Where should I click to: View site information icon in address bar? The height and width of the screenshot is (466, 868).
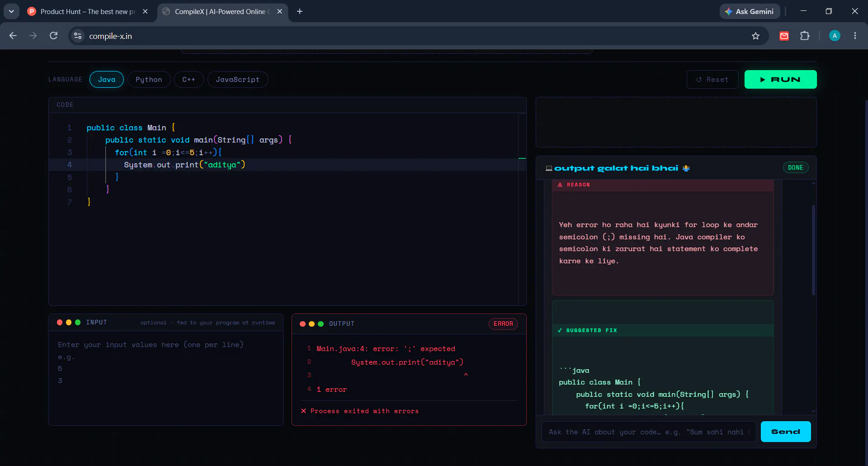(78, 36)
